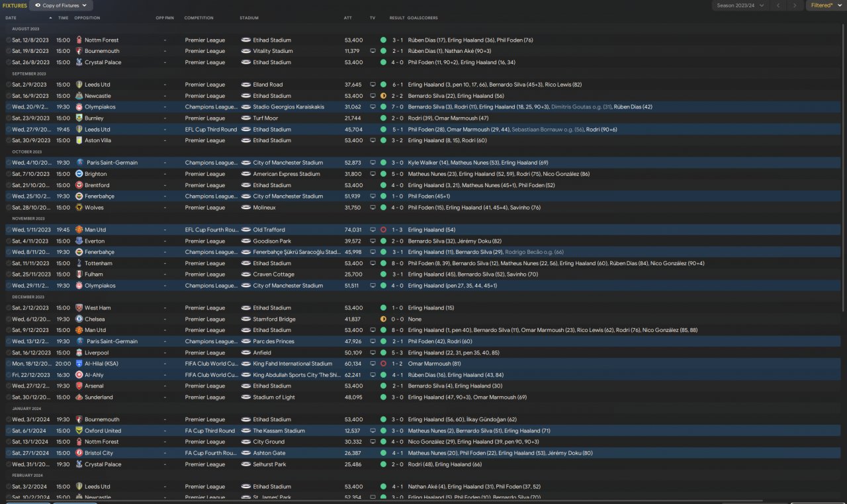
Task: Click the Bournemouth club badge in the 19/8/2023 row
Action: (79, 51)
